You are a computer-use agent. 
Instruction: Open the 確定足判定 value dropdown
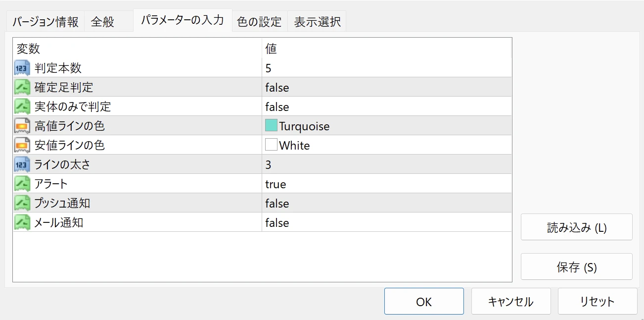pos(386,88)
